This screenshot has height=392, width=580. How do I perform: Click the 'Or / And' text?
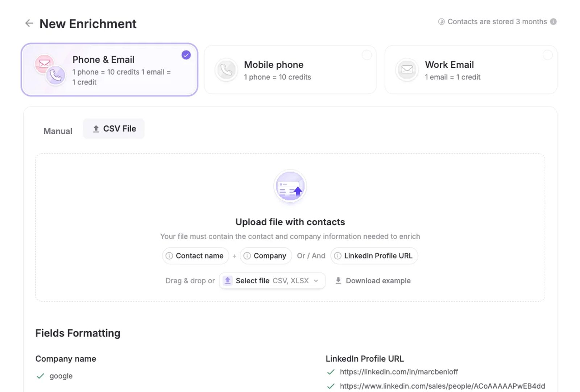[x=311, y=256]
